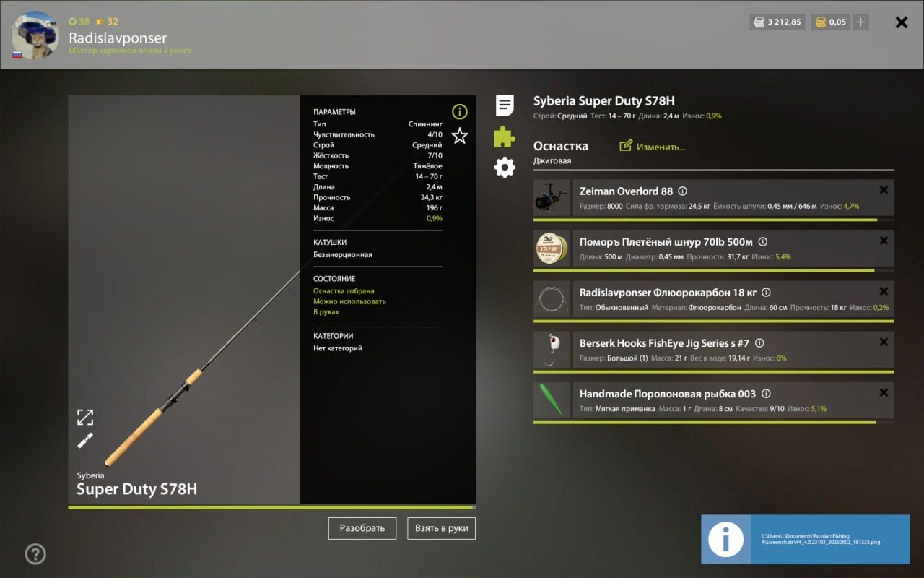Remove Radislavponser fluorocarbon leader from rig
Viewport: 924px width, 578px height.
(884, 291)
